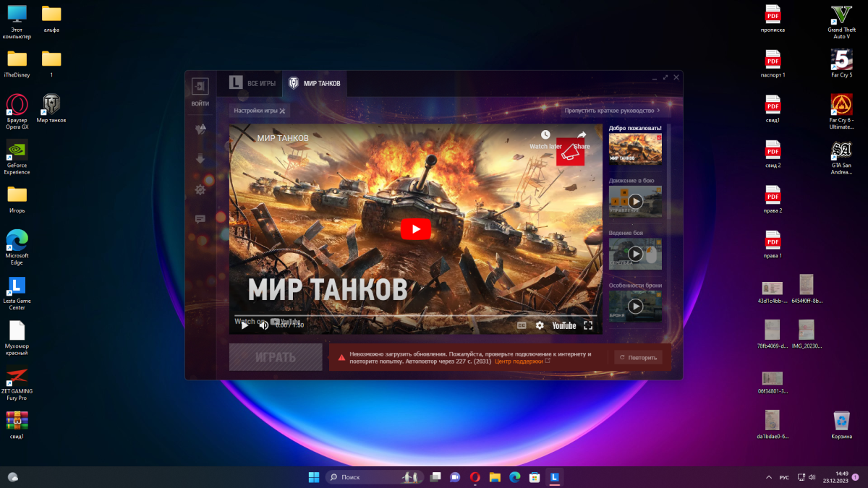The width and height of the screenshot is (868, 488).
Task: Play the YouTube video with red button
Action: pos(416,229)
